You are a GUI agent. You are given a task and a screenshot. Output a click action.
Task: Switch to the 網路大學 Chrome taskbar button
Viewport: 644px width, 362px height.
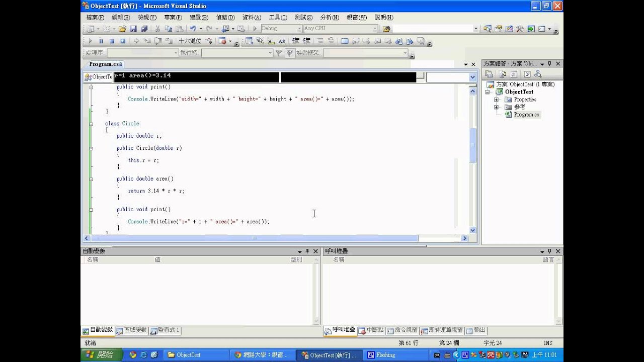pyautogui.click(x=262, y=355)
